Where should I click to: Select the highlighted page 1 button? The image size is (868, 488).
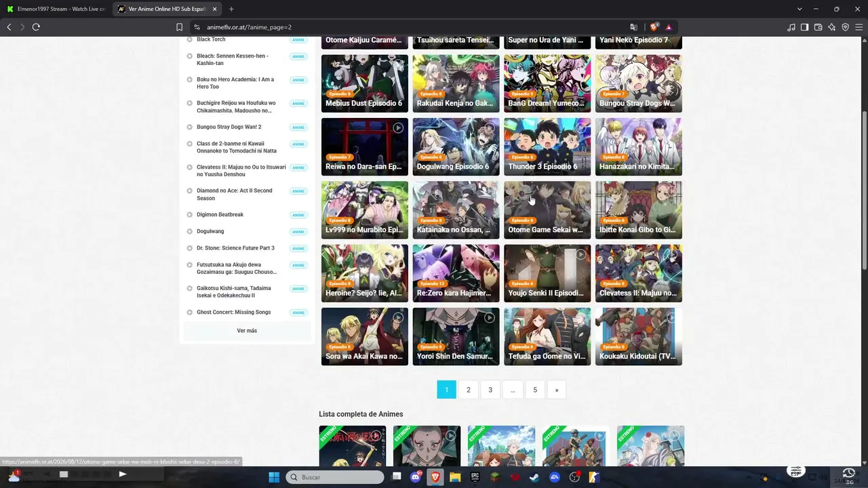(x=446, y=390)
